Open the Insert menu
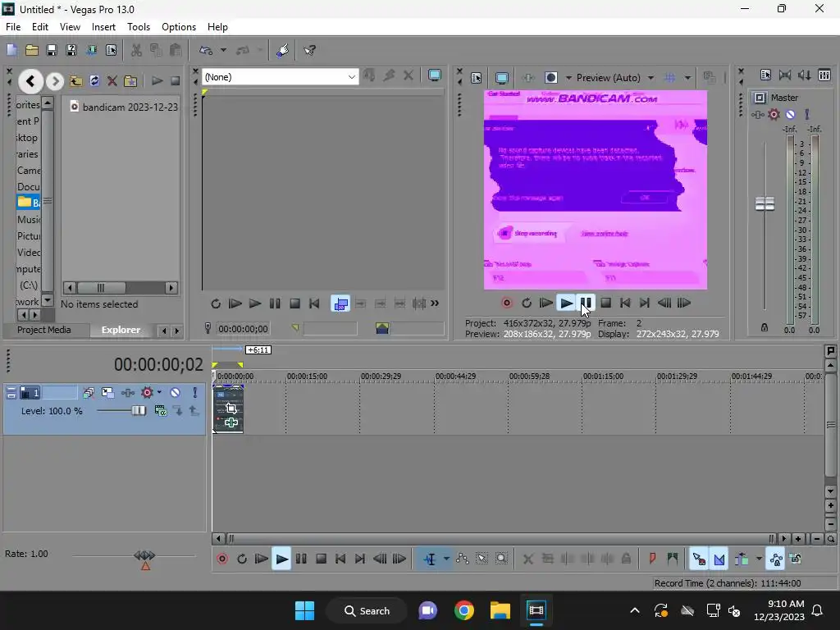 (103, 27)
